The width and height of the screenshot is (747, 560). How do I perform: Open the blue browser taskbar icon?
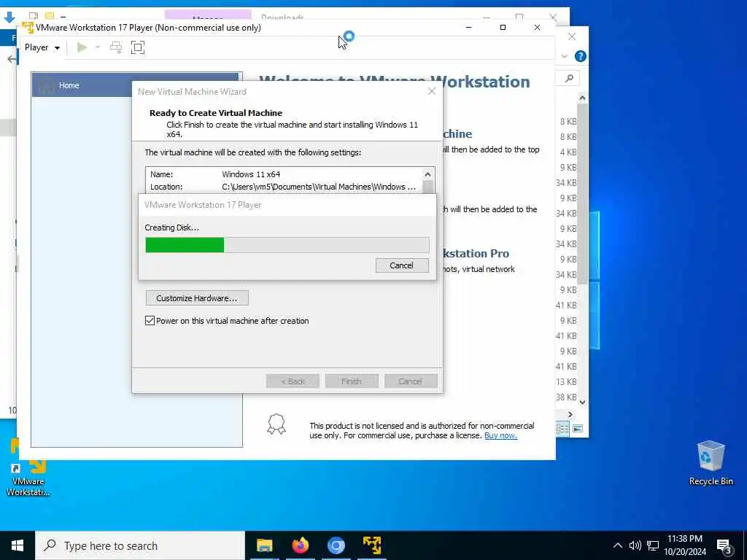(x=336, y=545)
